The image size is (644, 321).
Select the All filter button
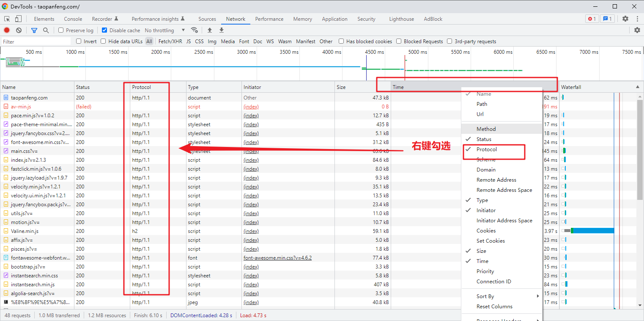pyautogui.click(x=149, y=41)
